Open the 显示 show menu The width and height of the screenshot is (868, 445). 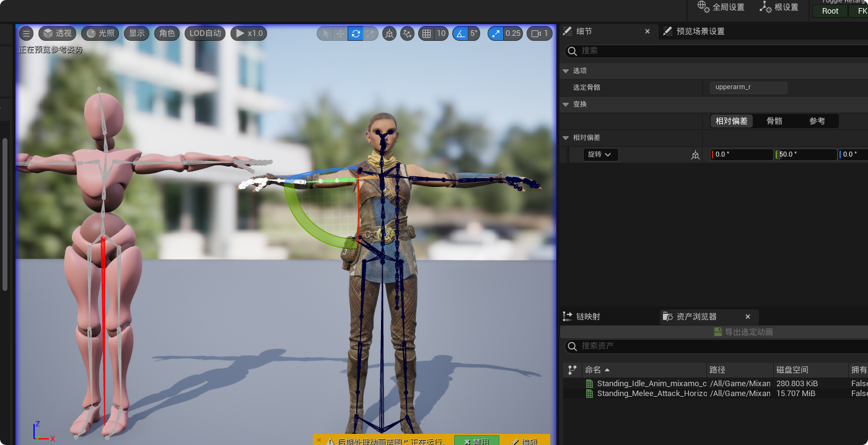coord(137,33)
